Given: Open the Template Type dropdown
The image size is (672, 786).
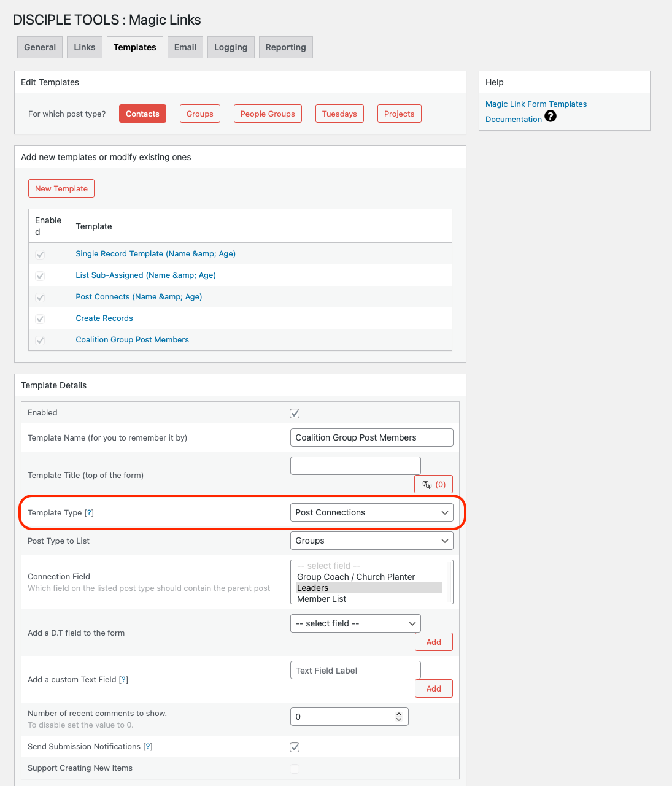Looking at the screenshot, I should click(x=371, y=512).
